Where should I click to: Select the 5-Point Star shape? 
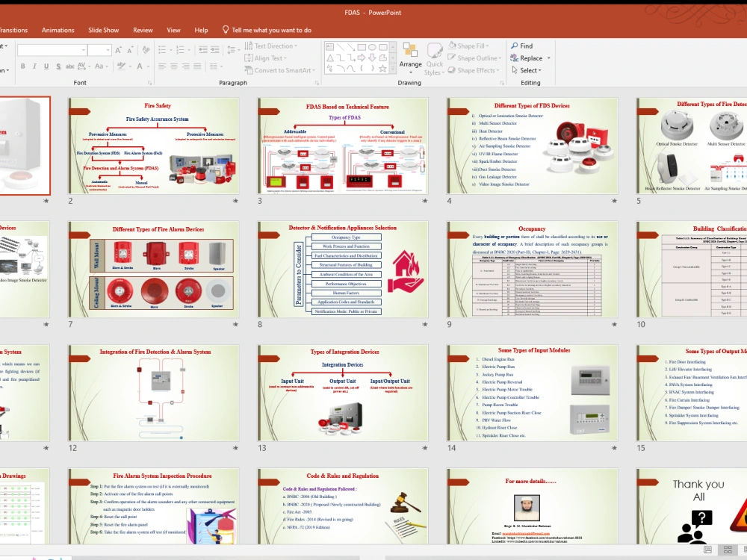(x=382, y=69)
